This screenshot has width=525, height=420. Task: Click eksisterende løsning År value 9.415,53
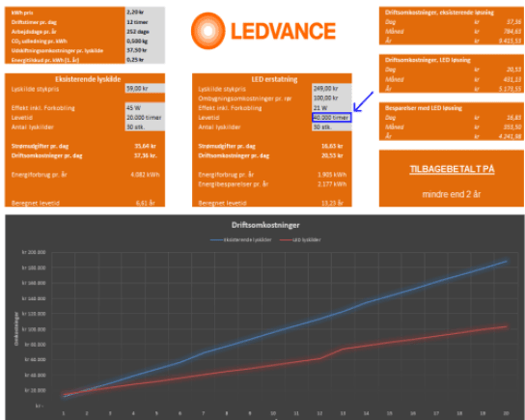pos(510,41)
